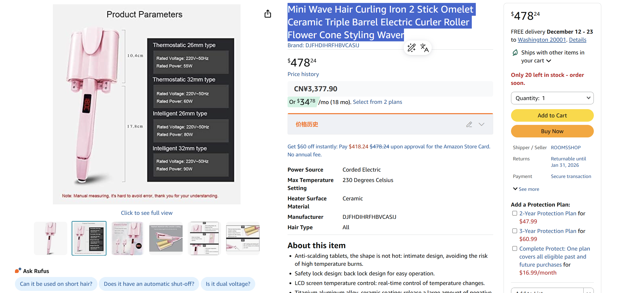
Task: Check the 2-Year Protection Plan box
Action: [515, 213]
